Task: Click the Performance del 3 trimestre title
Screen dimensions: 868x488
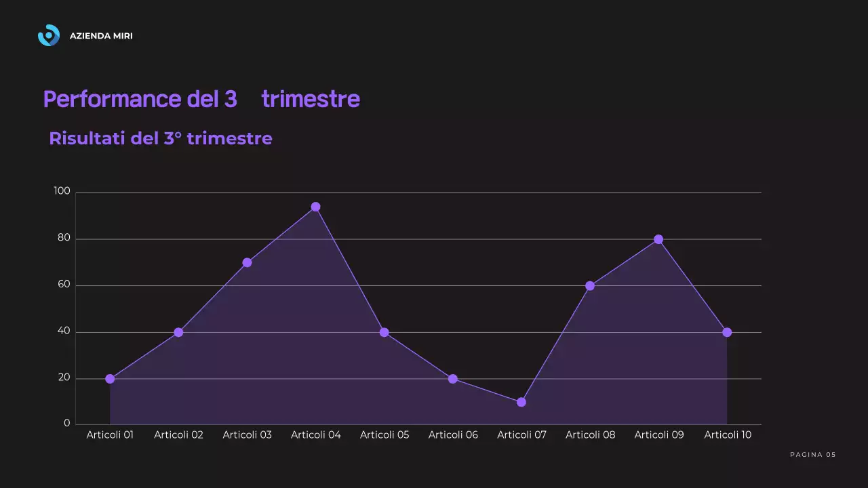Action: point(201,99)
